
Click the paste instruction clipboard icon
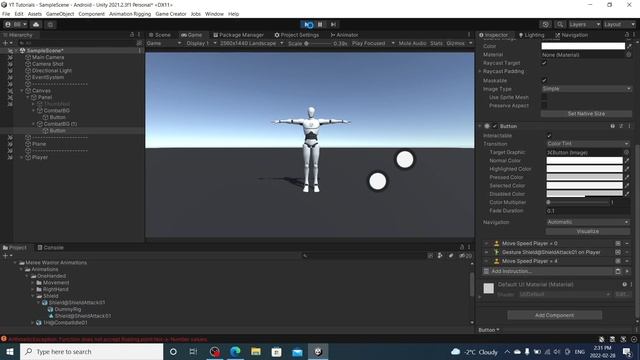coord(618,271)
